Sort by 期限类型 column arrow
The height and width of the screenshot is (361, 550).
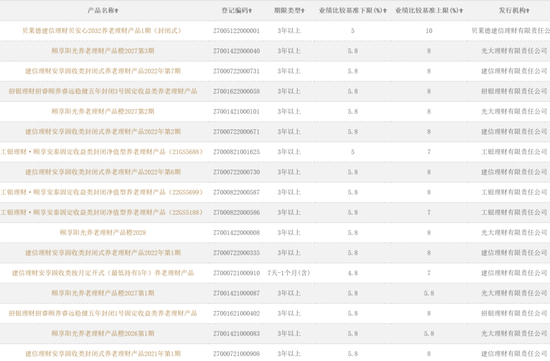click(x=303, y=11)
